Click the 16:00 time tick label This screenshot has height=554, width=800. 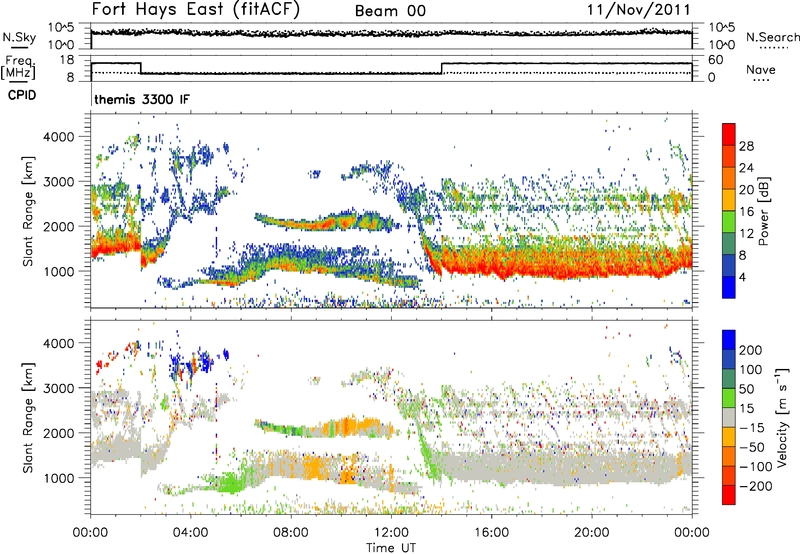coord(491,533)
